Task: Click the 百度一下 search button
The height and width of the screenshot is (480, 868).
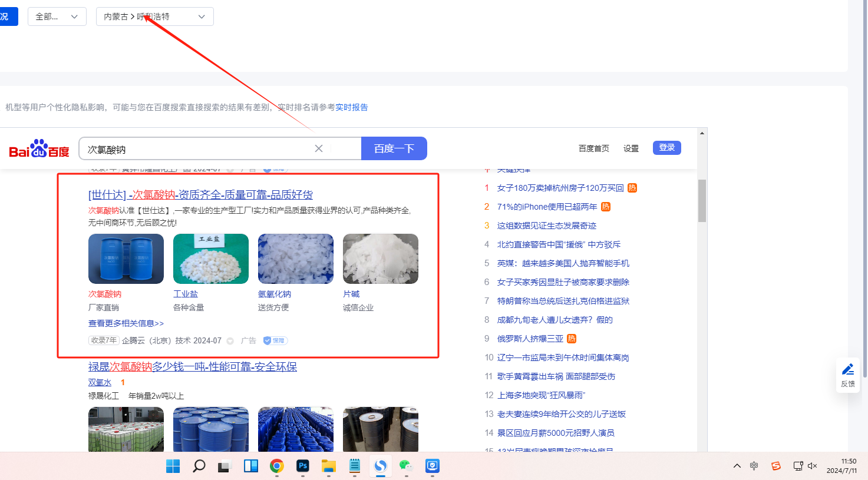Action: (x=394, y=148)
